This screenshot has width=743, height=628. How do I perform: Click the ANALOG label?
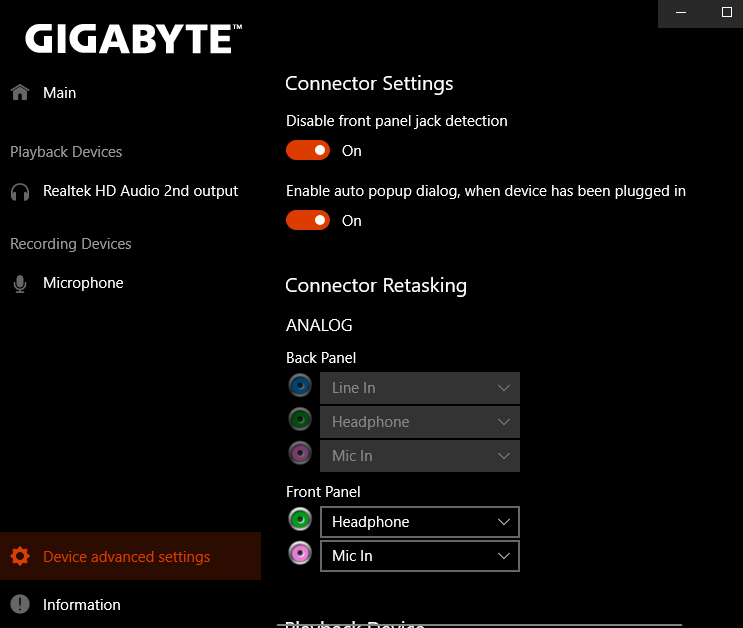319,325
